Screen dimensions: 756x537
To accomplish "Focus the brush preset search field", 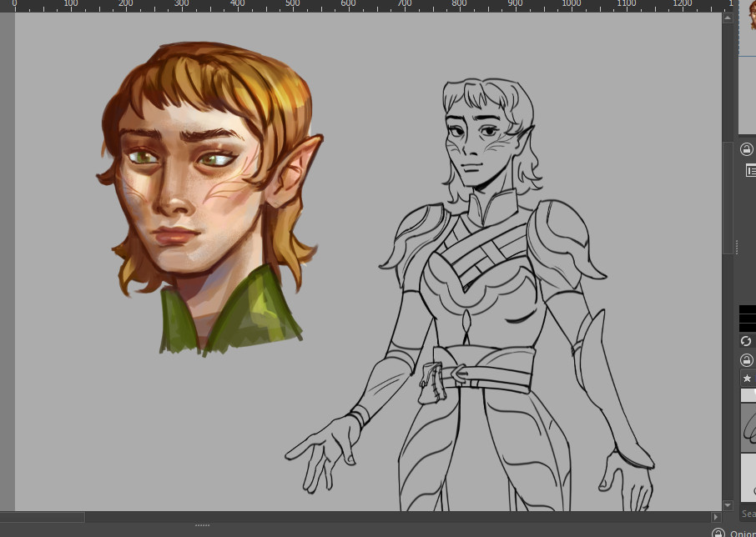I will (x=748, y=514).
